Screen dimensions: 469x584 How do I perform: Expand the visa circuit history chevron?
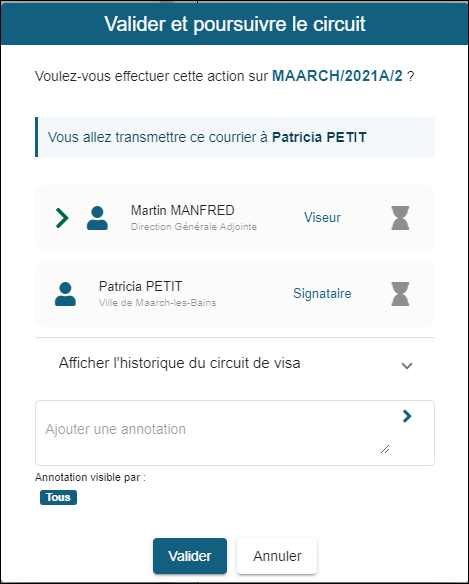pos(407,366)
